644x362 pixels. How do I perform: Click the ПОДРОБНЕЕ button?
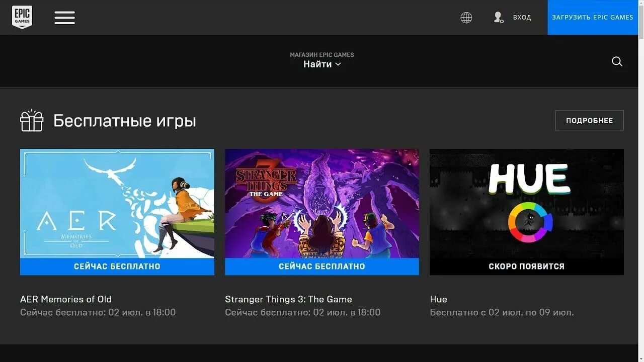point(589,121)
